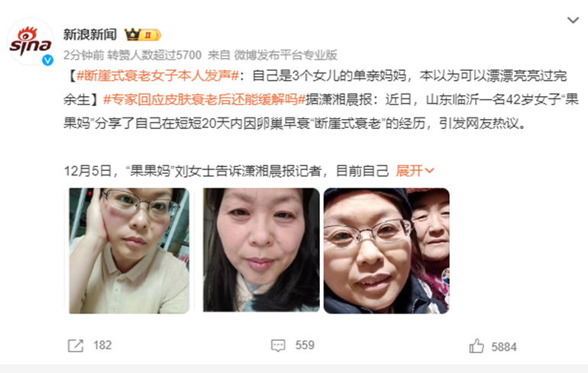
Task: Click the like count 5884
Action: 504,347
